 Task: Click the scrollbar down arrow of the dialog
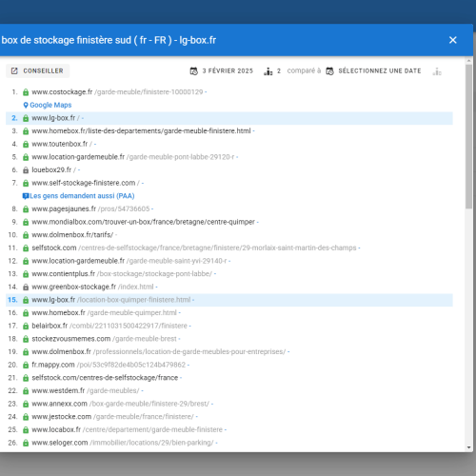[468, 447]
